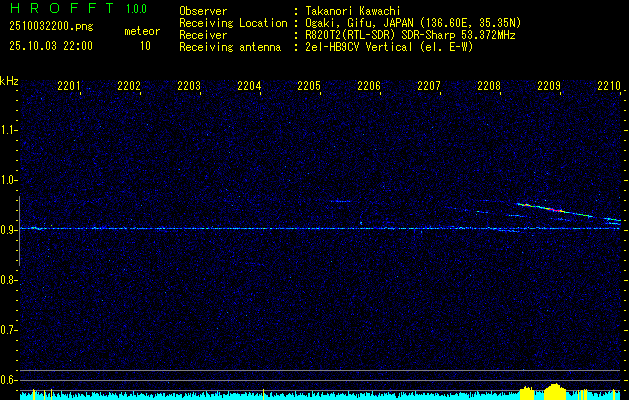Click the yellow signal burst in the bottom strip
This screenshot has width=629, height=400.
[553, 389]
